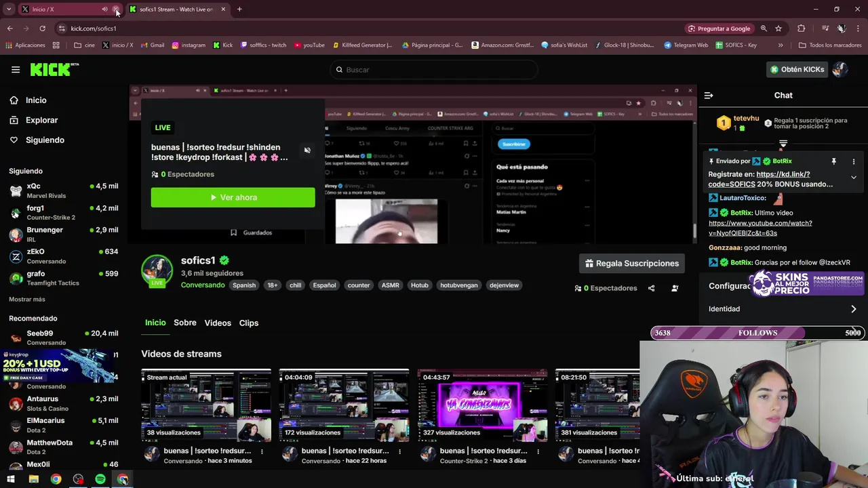Open the browser tab search dropdown
Screen dimensions: 868x488
(9, 9)
